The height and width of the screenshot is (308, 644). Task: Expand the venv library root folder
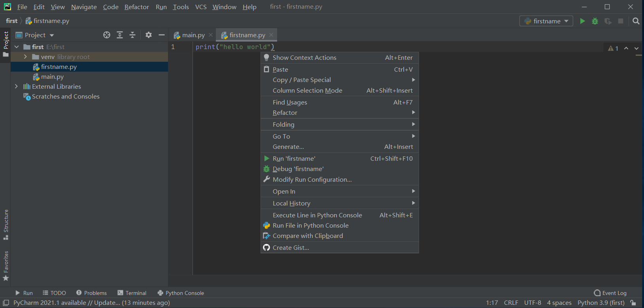click(25, 57)
